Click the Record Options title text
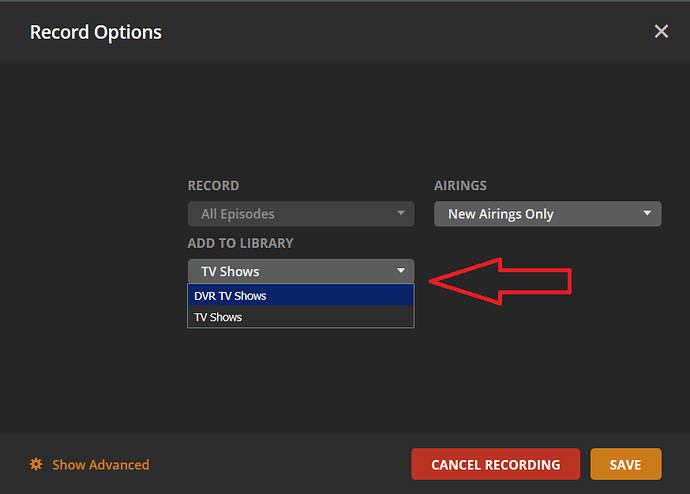Viewport: 690px width, 494px height. [96, 32]
